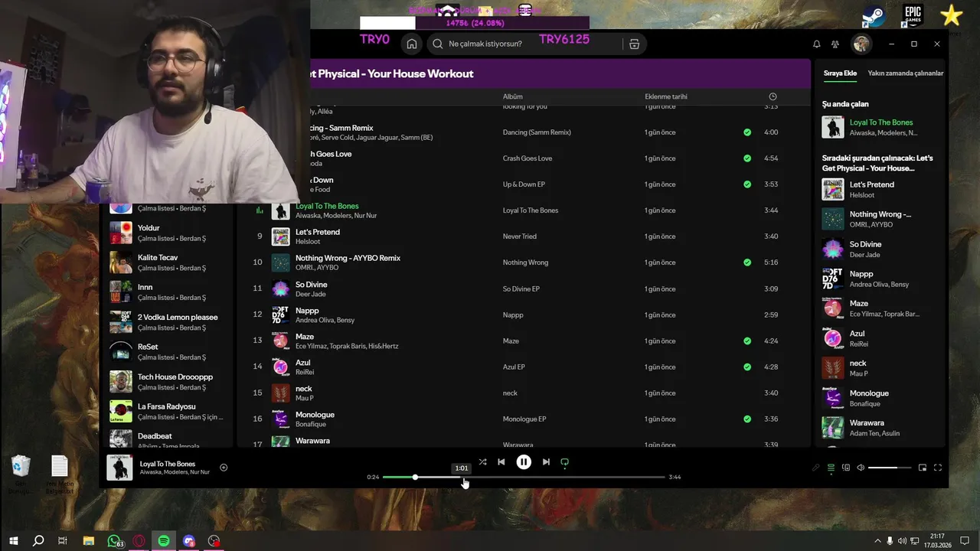
Task: Sort by the duration clock icon
Action: [773, 96]
